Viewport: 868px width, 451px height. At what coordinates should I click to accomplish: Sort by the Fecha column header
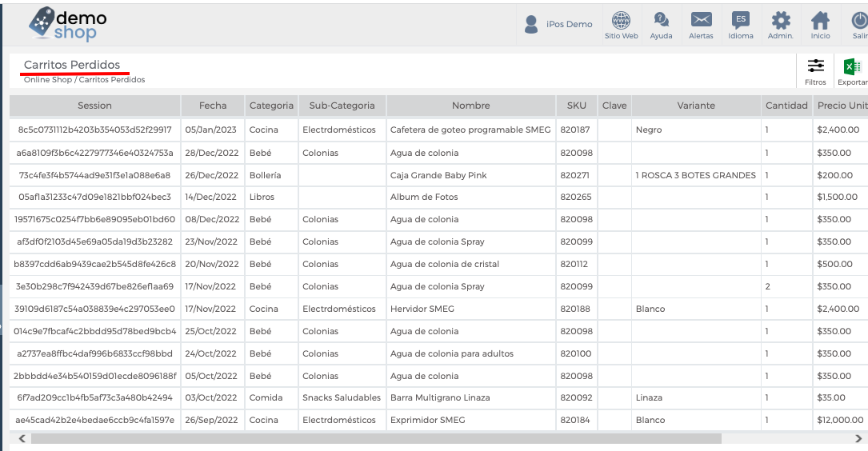tap(213, 105)
